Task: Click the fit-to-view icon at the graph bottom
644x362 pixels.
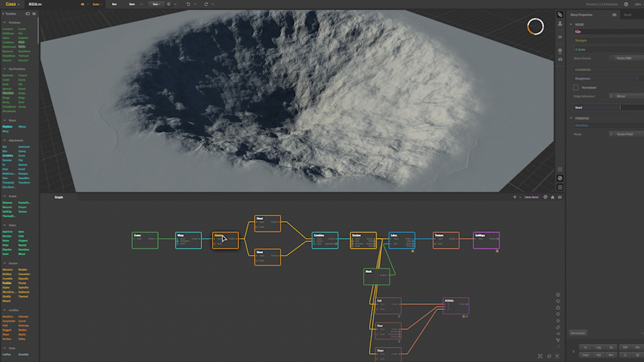Action: pyautogui.click(x=540, y=356)
